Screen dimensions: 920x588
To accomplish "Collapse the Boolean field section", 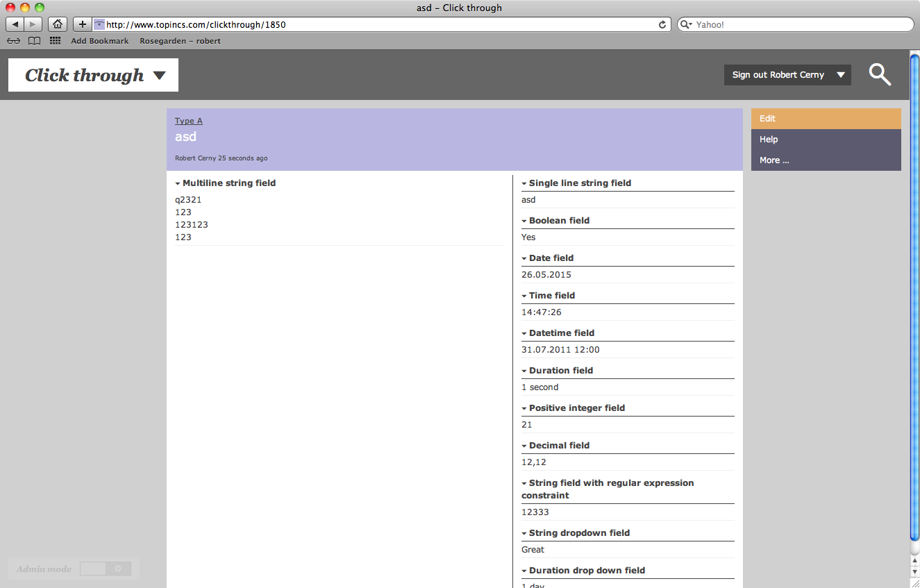I will 524,221.
